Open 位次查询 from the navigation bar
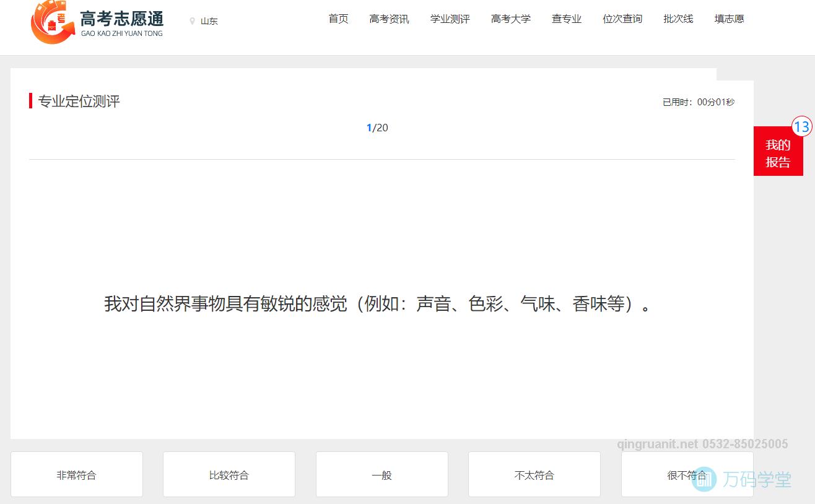Viewport: 815px width, 504px height. click(x=622, y=19)
